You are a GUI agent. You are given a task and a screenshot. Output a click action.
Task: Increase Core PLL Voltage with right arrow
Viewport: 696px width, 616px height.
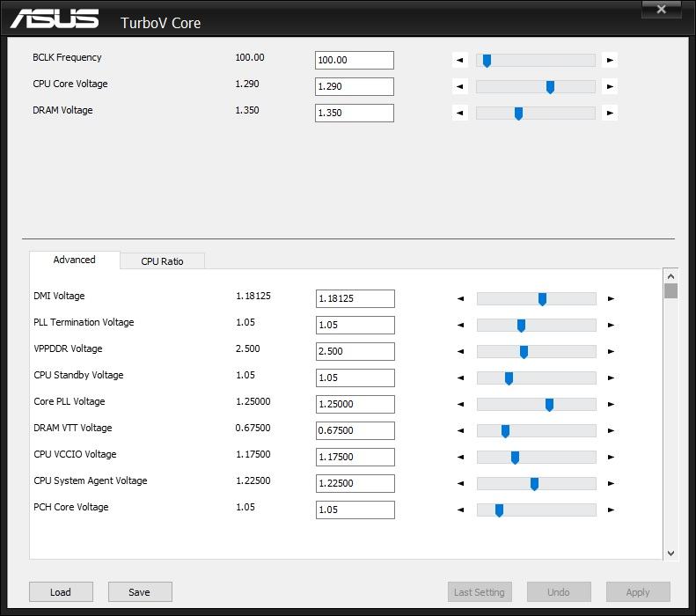pos(611,404)
